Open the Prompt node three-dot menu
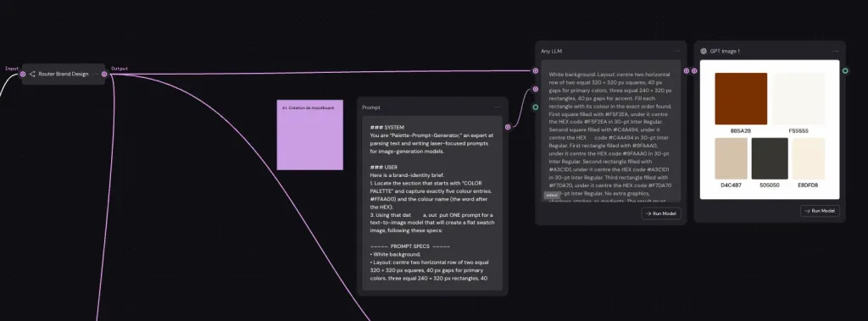The image size is (868, 321). (497, 108)
